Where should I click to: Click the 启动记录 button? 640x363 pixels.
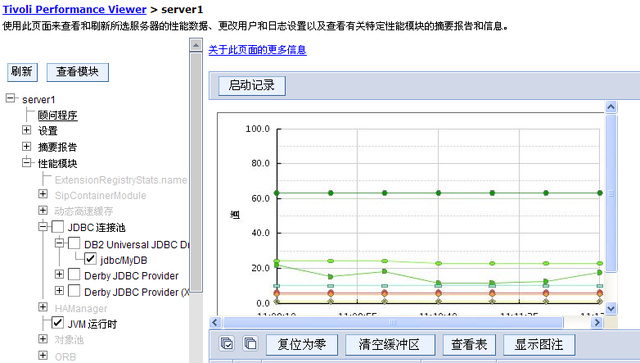click(x=252, y=85)
